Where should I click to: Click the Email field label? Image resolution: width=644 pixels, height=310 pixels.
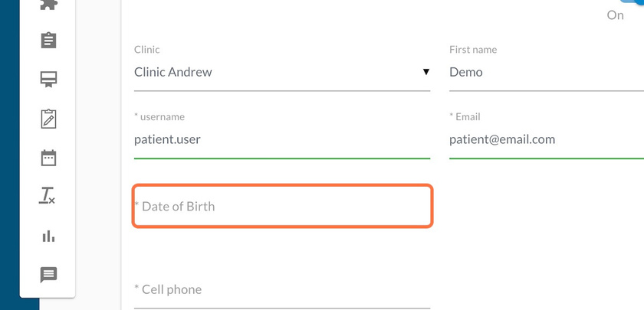[x=465, y=117]
